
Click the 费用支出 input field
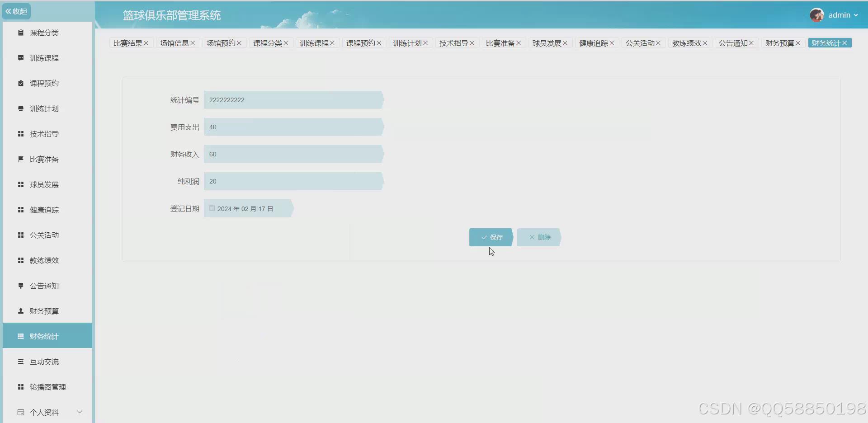point(294,127)
